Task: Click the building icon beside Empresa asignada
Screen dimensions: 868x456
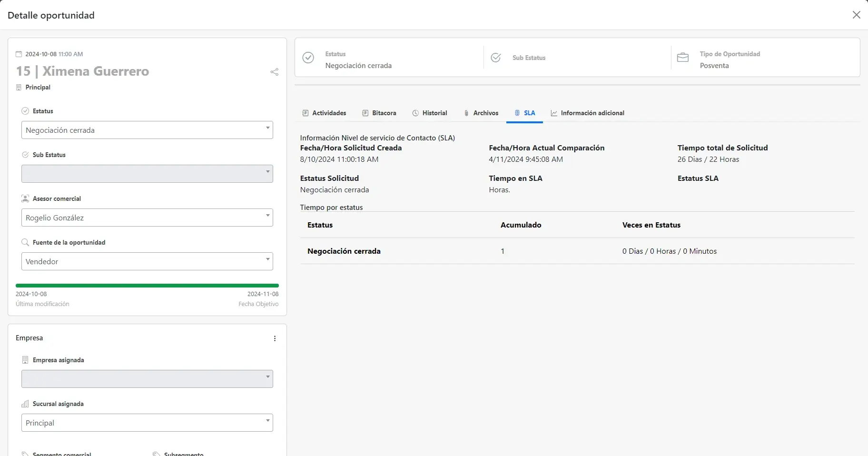Action: pos(26,360)
